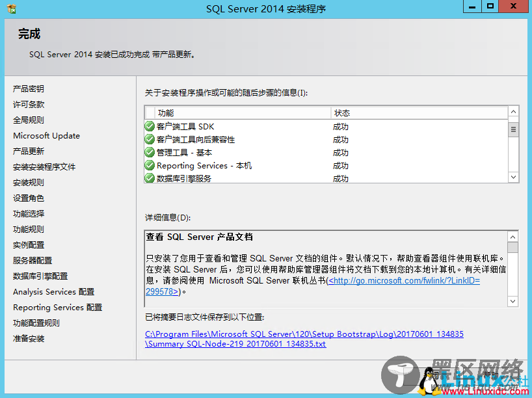Click the feature list scrollbar thumb

[513, 129]
